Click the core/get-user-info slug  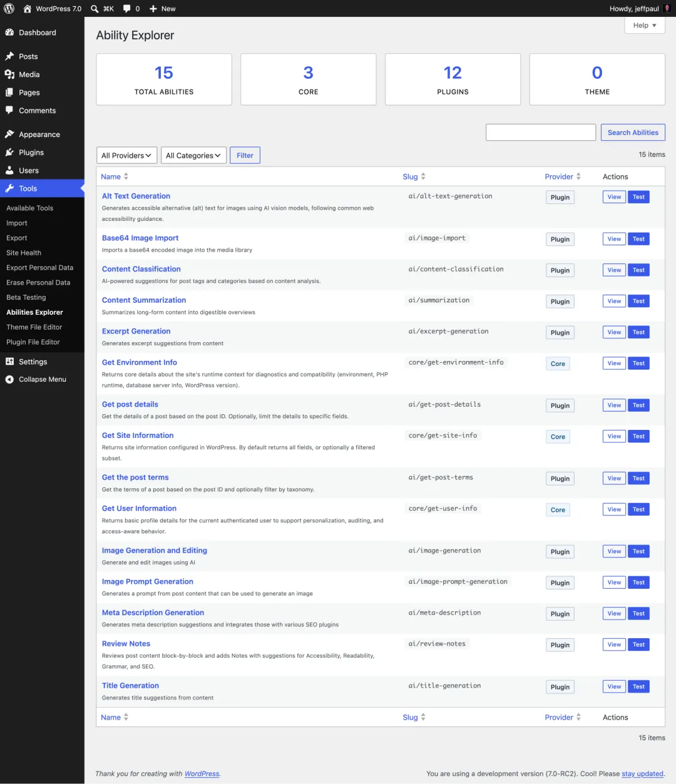pos(443,509)
